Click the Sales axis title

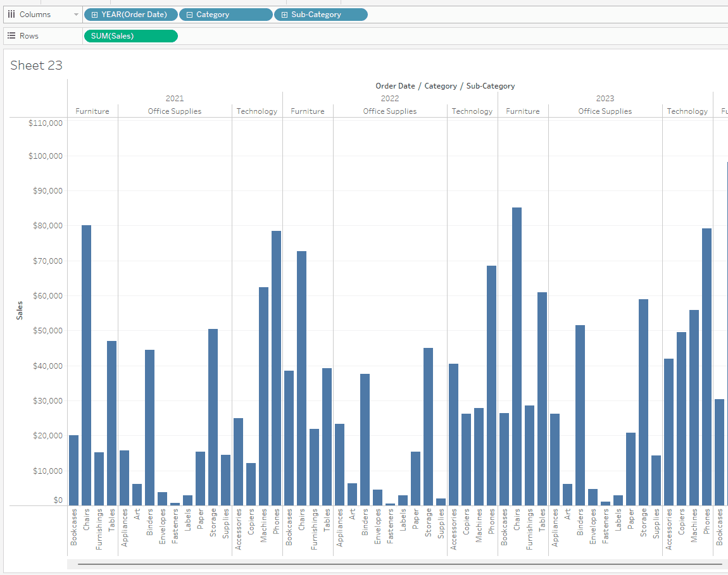coord(20,311)
